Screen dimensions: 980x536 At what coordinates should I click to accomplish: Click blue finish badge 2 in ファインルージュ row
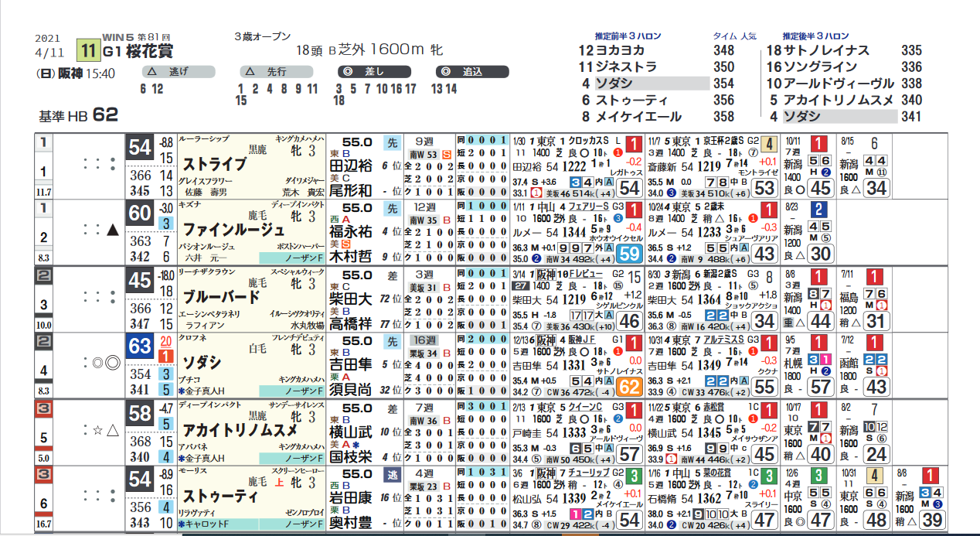[x=818, y=210]
